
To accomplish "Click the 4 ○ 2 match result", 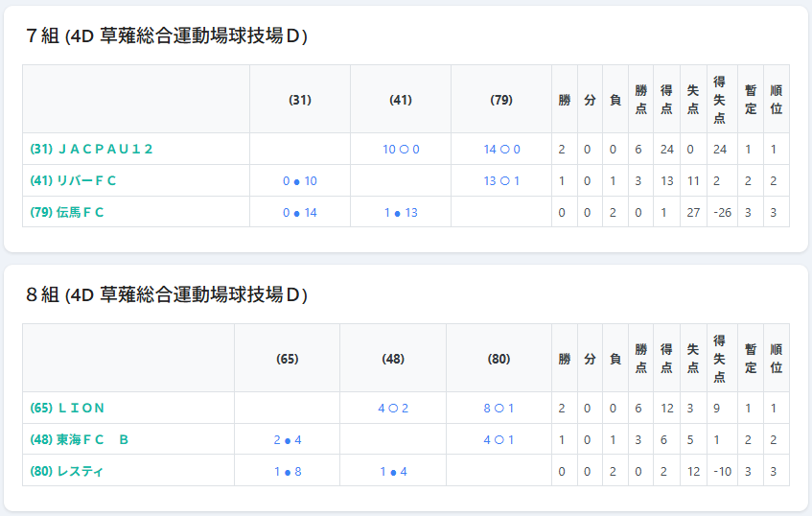I will coord(393,408).
